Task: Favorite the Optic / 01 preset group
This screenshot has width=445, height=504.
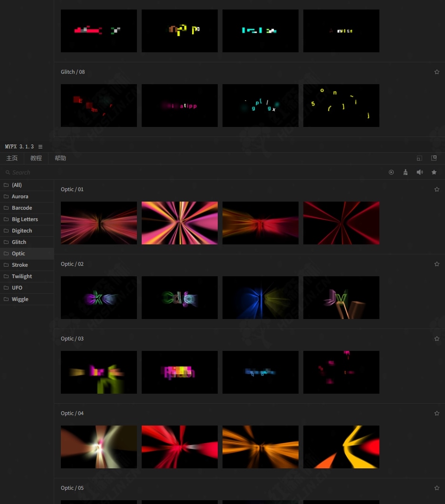Action: [437, 189]
